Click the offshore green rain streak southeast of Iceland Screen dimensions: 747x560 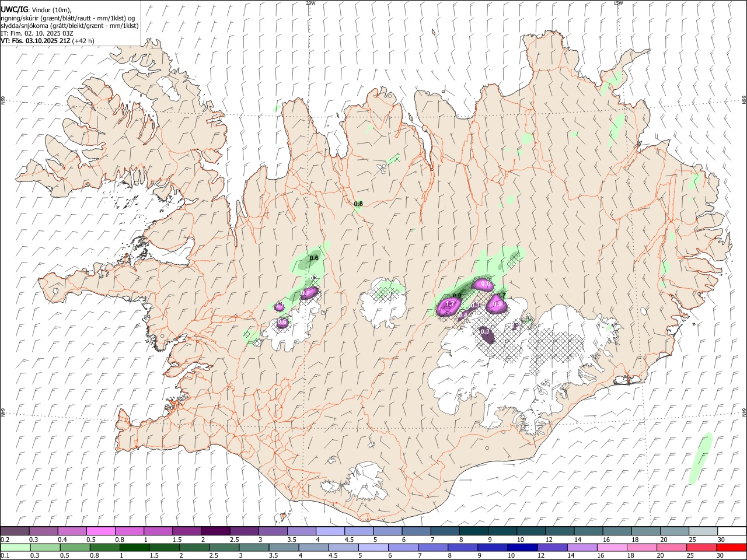click(x=700, y=459)
